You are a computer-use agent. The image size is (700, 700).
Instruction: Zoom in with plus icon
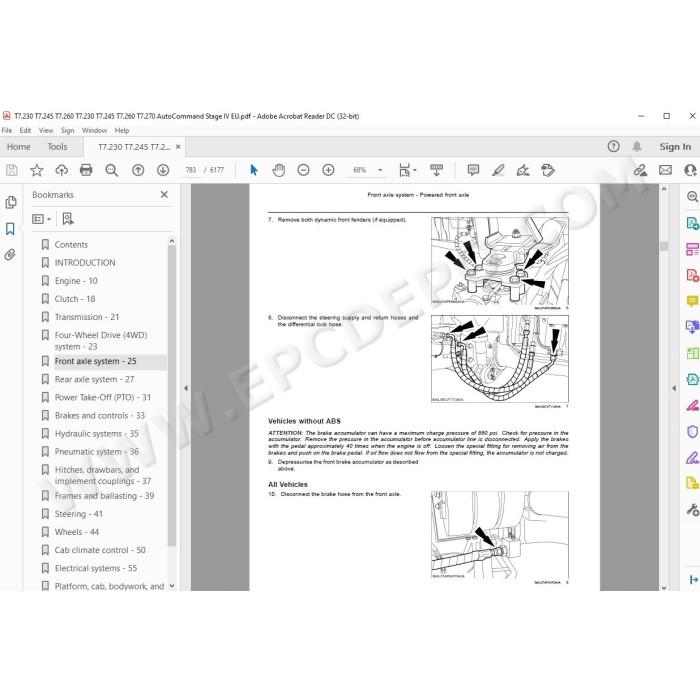tap(329, 170)
